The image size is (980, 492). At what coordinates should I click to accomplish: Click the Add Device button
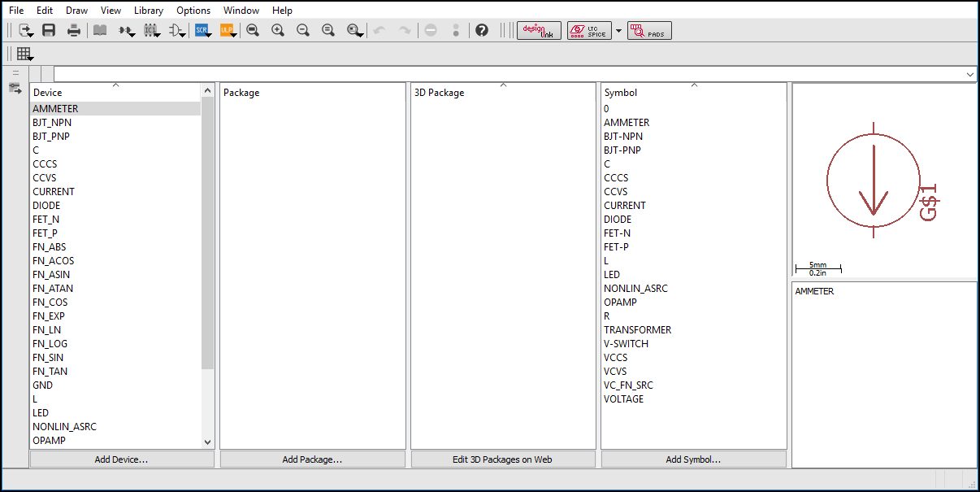(122, 459)
